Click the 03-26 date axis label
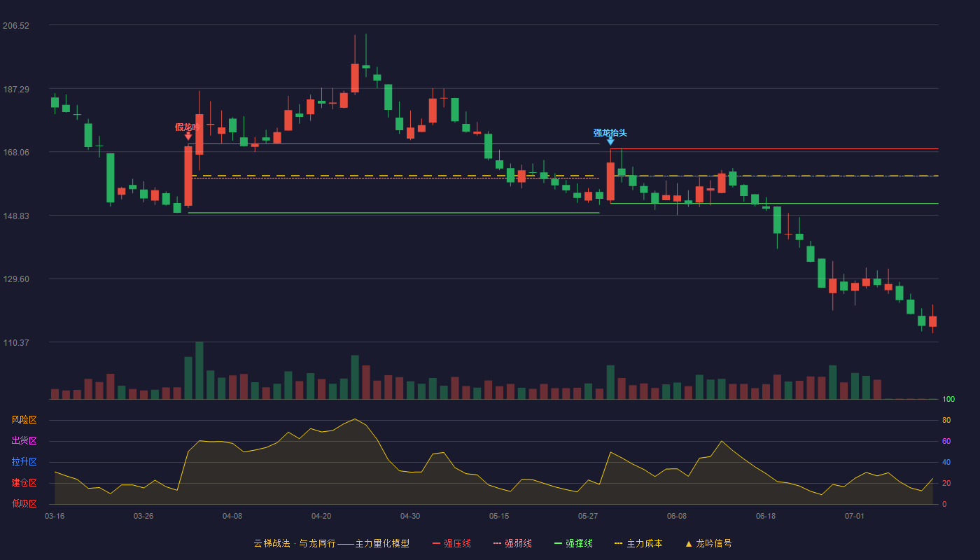The width and height of the screenshot is (980, 560). point(143,516)
